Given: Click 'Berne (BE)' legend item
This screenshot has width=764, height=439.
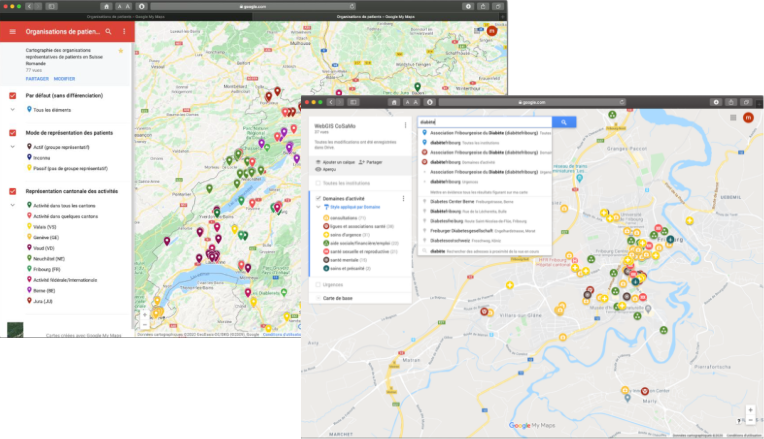Looking at the screenshot, I should pyautogui.click(x=40, y=291).
